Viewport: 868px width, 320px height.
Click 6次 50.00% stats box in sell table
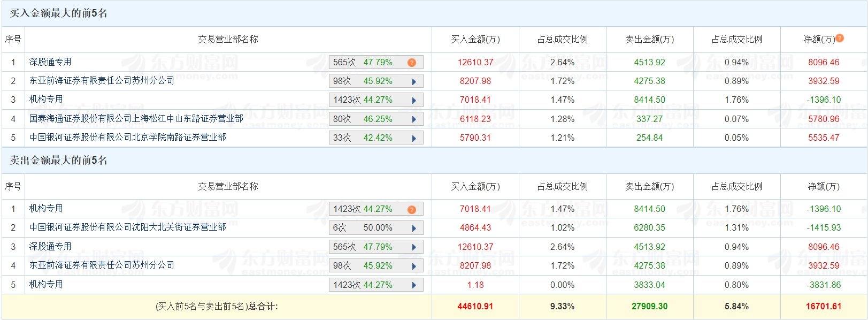pyautogui.click(x=376, y=228)
